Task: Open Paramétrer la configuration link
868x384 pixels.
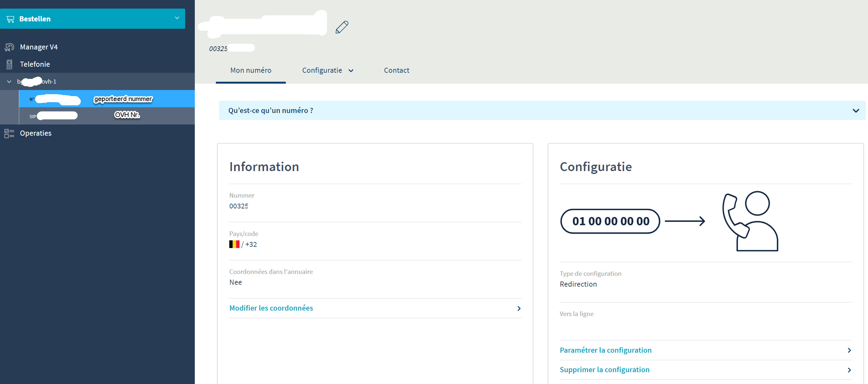Action: 605,350
